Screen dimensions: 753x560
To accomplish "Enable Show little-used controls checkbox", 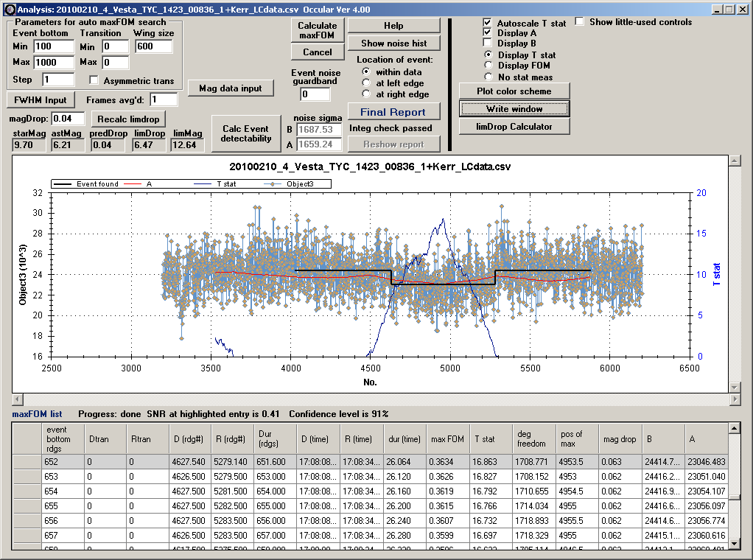I will coord(580,21).
